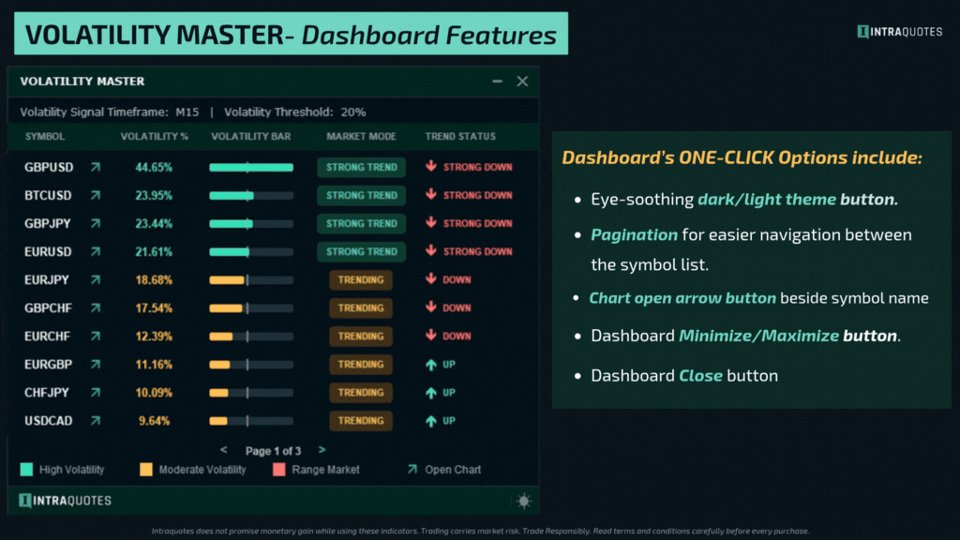
Task: Click the red down arrow in GBPUSD row
Action: coord(431,166)
